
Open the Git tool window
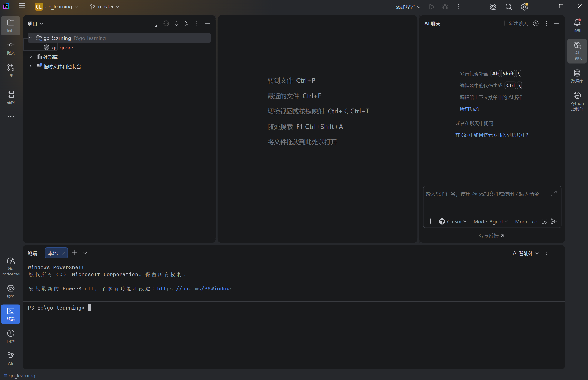(11, 359)
